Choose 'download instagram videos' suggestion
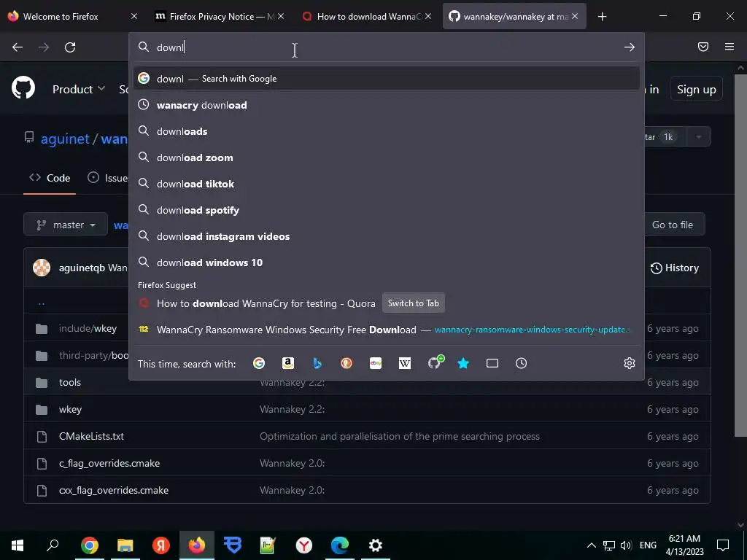Screen dimensions: 747x560 [387, 236]
